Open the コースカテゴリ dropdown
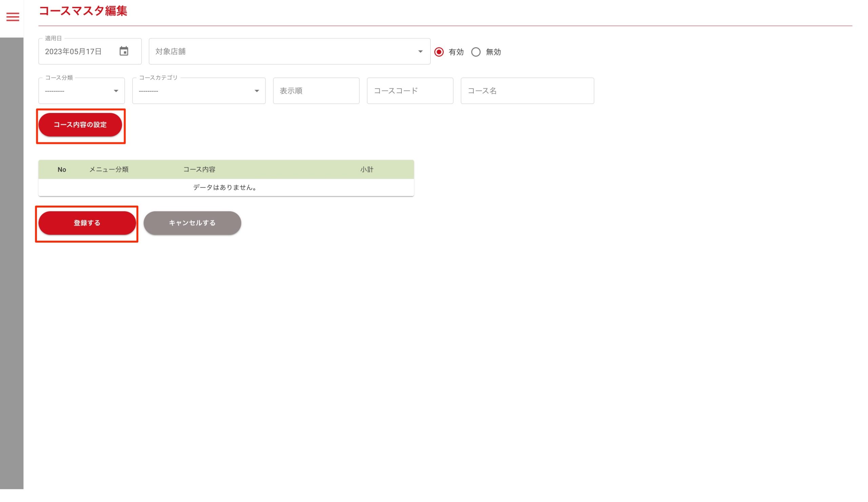This screenshot has height=502, width=868. click(x=199, y=91)
